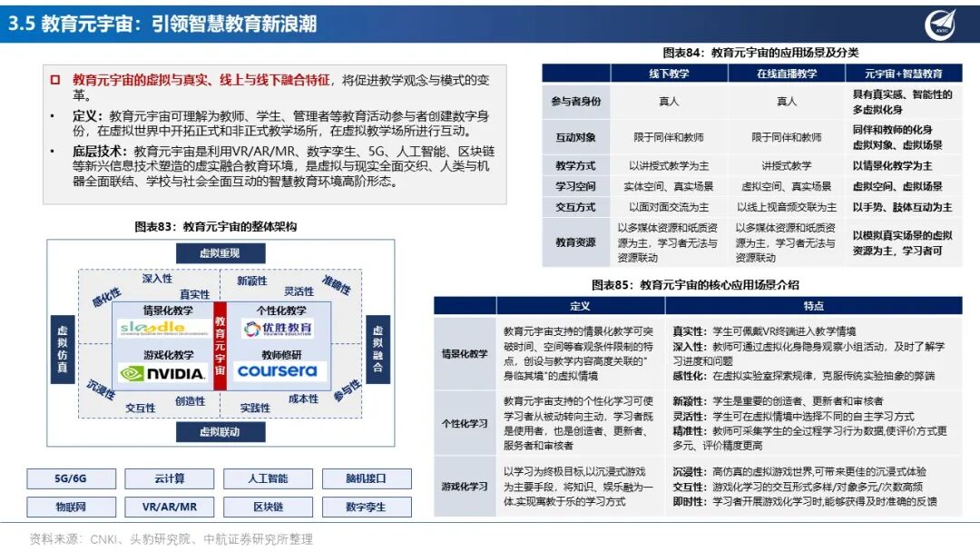This screenshot has width=980, height=552.
Task: Click the 教师修研 heading in diagram
Action: click(281, 354)
